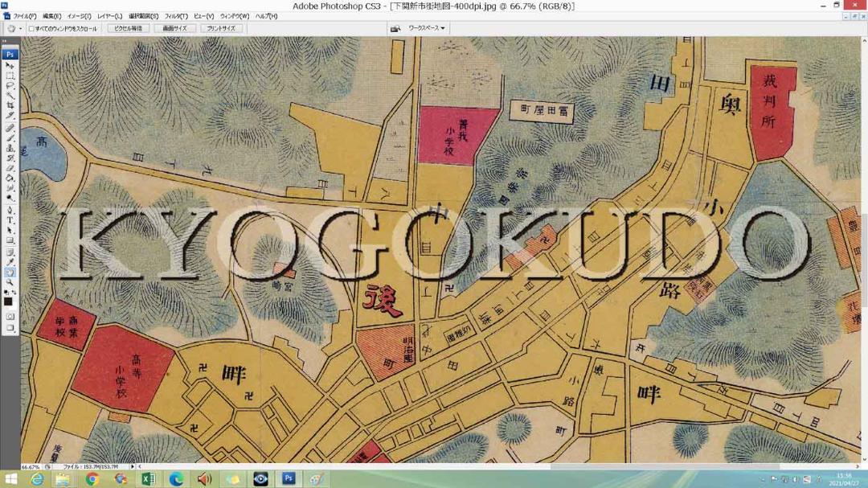Select the Rectangular Marquee tool
This screenshot has height=488, width=868.
(x=10, y=76)
